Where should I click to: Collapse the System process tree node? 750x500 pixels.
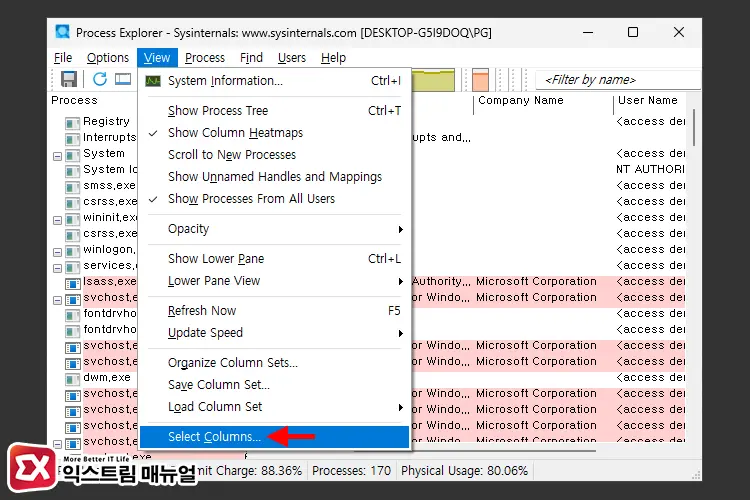[x=57, y=156]
